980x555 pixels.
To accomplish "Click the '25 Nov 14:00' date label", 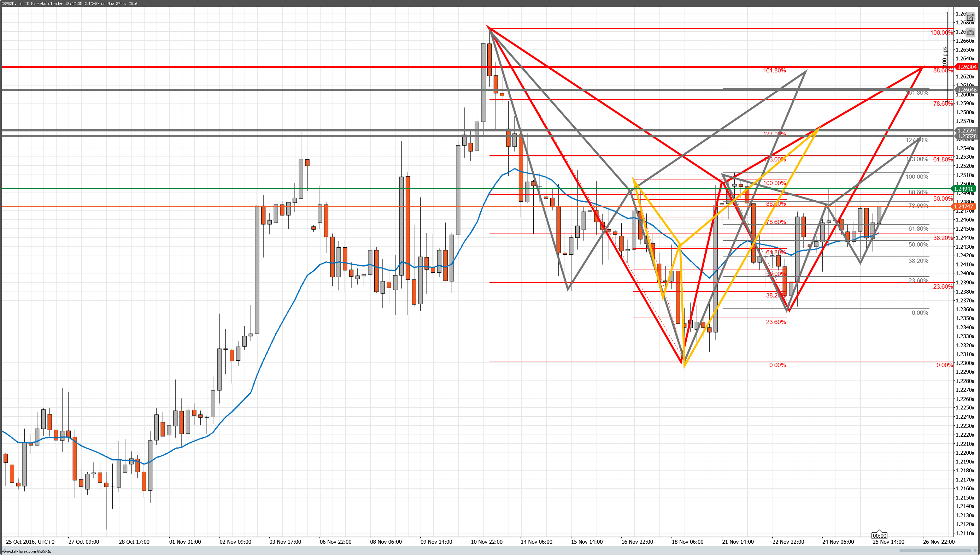I will (x=888, y=542).
